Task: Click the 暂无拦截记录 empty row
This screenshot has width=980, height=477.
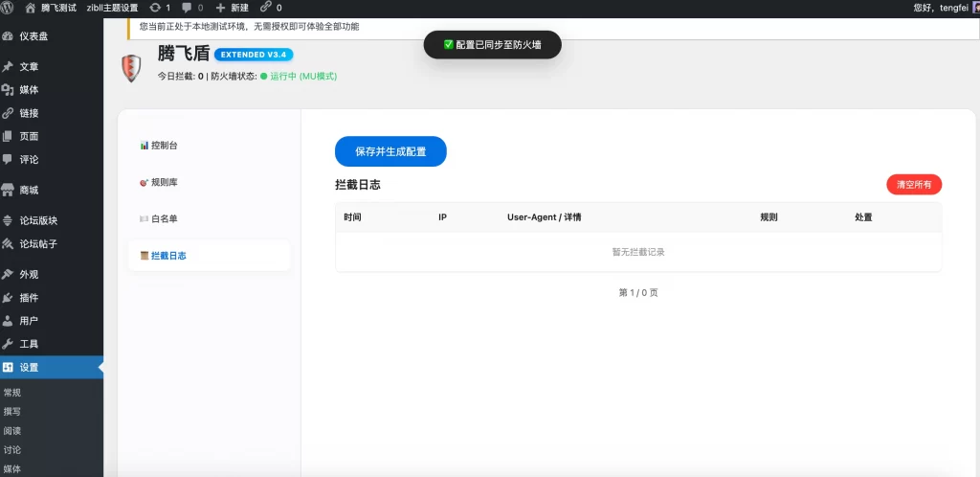Action: (x=638, y=253)
